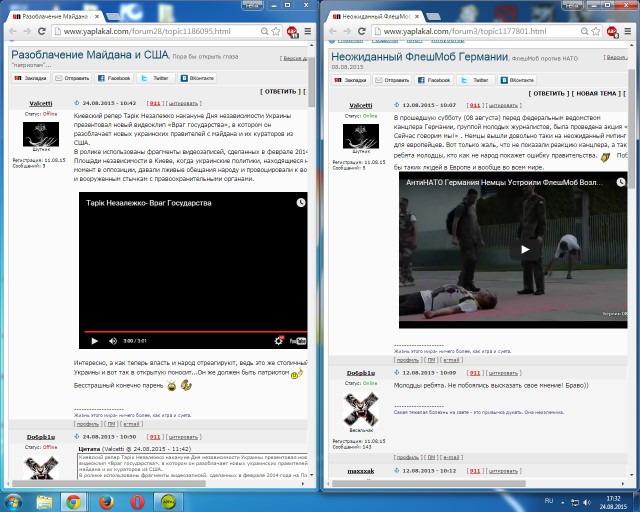
Task: Open the Chrome menu in the left window
Action: click(x=308, y=31)
